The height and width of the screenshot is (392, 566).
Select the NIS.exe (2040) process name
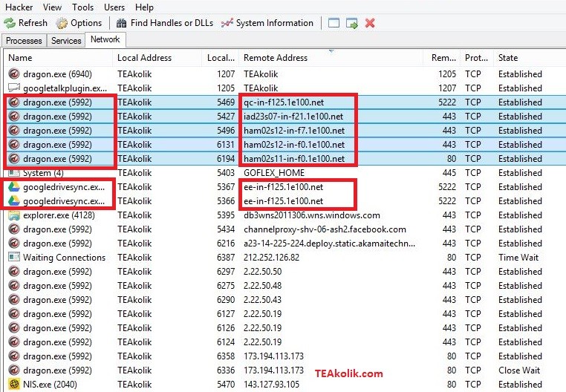click(x=51, y=384)
